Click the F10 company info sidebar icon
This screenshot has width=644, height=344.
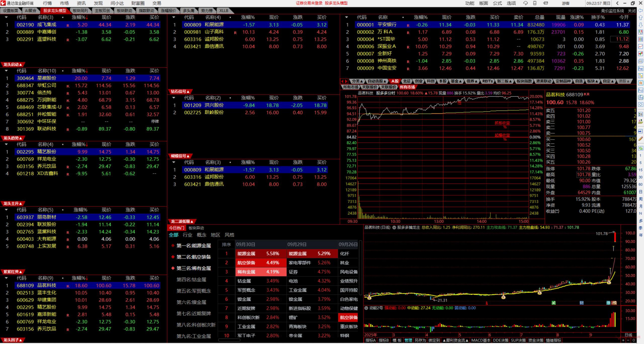click(x=640, y=68)
